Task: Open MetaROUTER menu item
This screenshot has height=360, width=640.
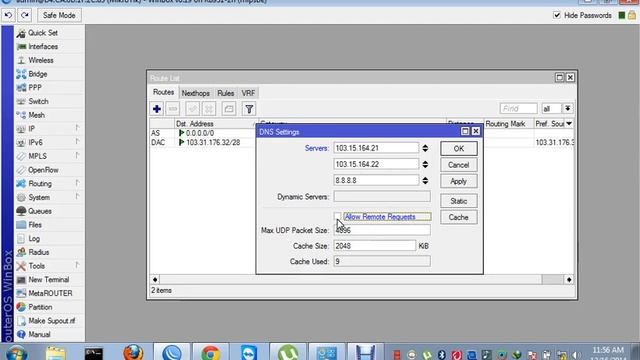Action: [x=50, y=293]
